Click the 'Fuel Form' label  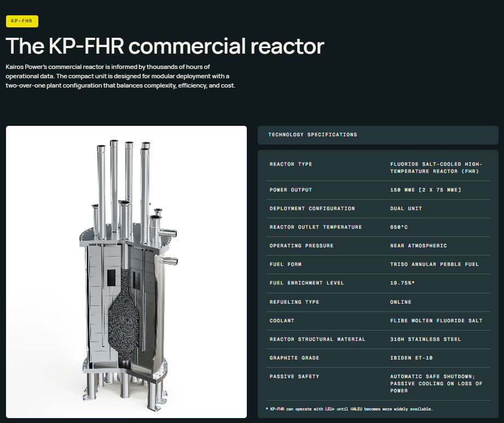286,264
